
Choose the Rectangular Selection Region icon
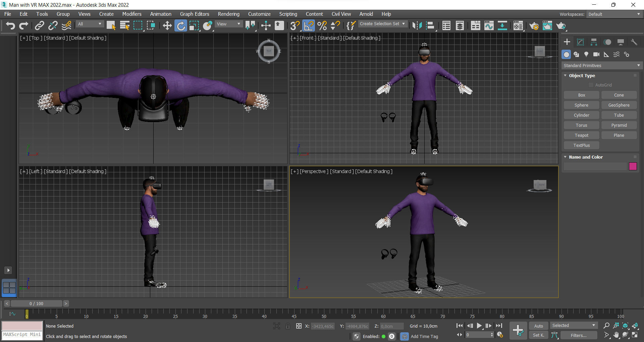[x=138, y=26]
